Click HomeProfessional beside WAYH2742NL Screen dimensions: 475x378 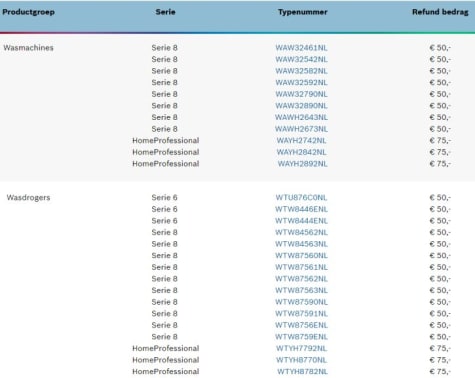[x=166, y=141]
